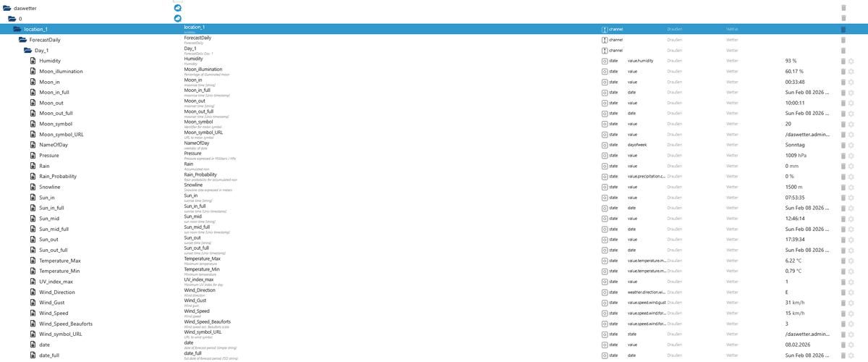Click the Moon_out value 10:00:11
Image resolution: width=868 pixels, height=362 pixels.
coord(795,103)
